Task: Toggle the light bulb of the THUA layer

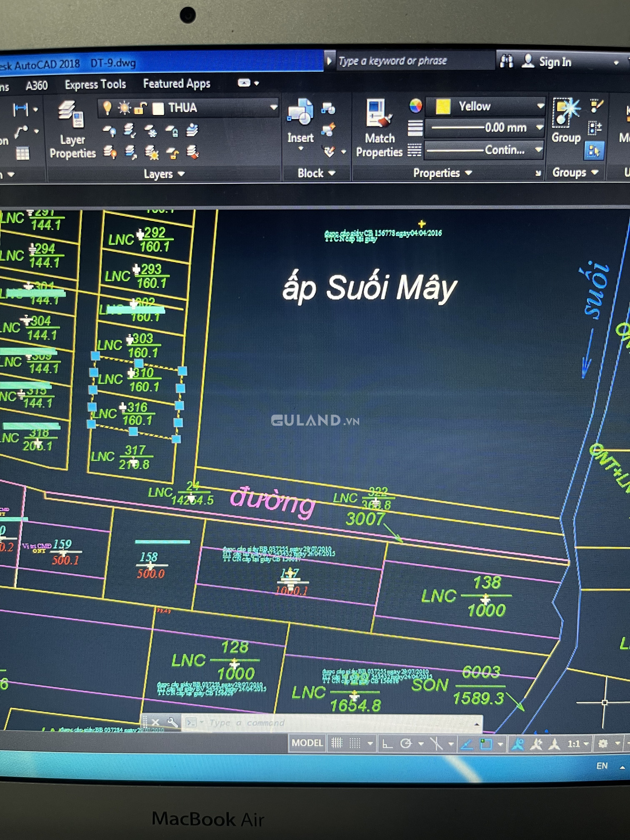Action: [x=107, y=108]
